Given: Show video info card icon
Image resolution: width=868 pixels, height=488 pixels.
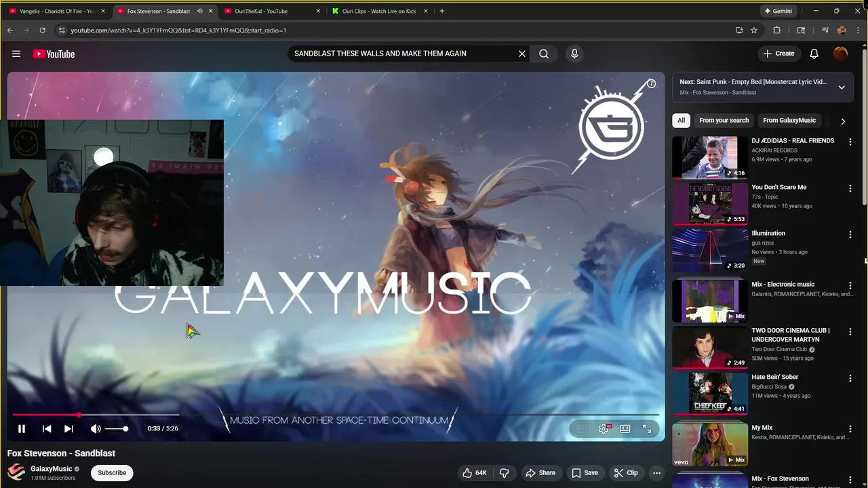Looking at the screenshot, I should [x=651, y=83].
